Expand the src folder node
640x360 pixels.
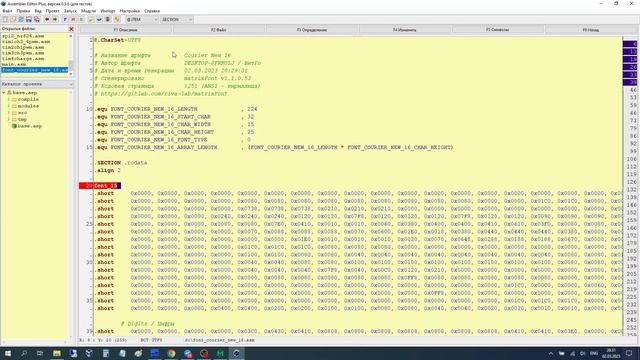[x=9, y=113]
